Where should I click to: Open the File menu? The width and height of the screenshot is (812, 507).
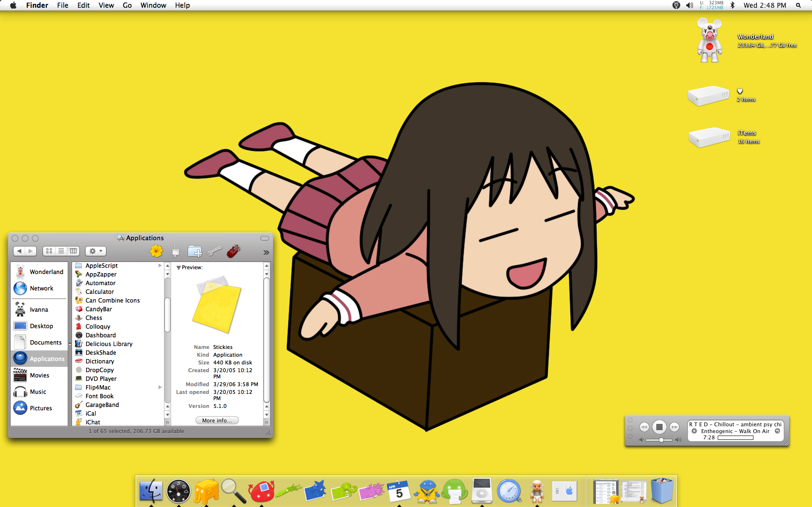point(62,5)
